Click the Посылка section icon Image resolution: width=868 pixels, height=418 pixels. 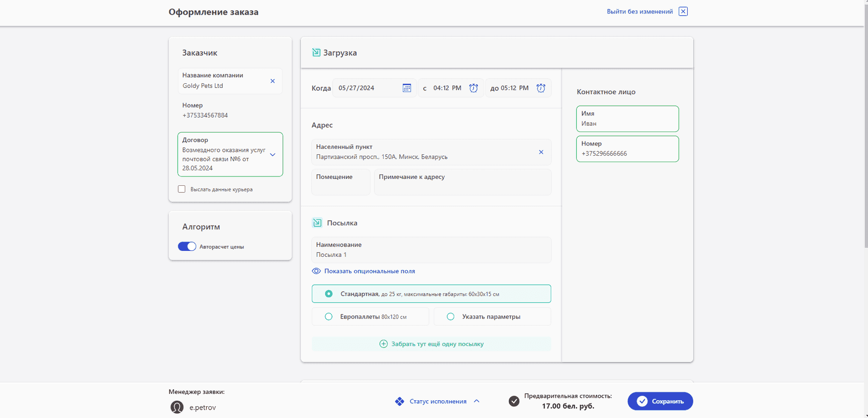317,223
